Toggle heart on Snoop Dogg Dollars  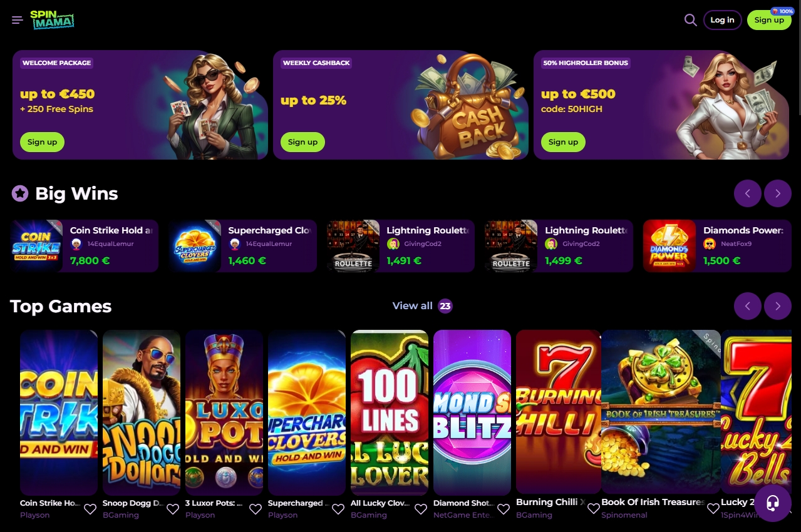[173, 509]
